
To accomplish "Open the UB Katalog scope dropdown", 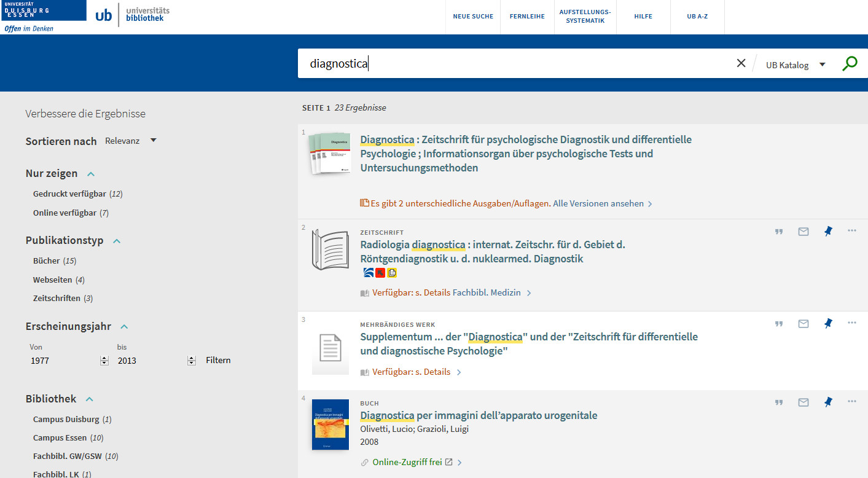I will (x=796, y=65).
